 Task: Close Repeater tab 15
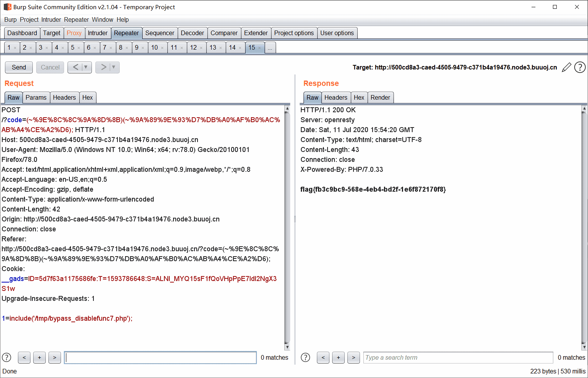[259, 48]
